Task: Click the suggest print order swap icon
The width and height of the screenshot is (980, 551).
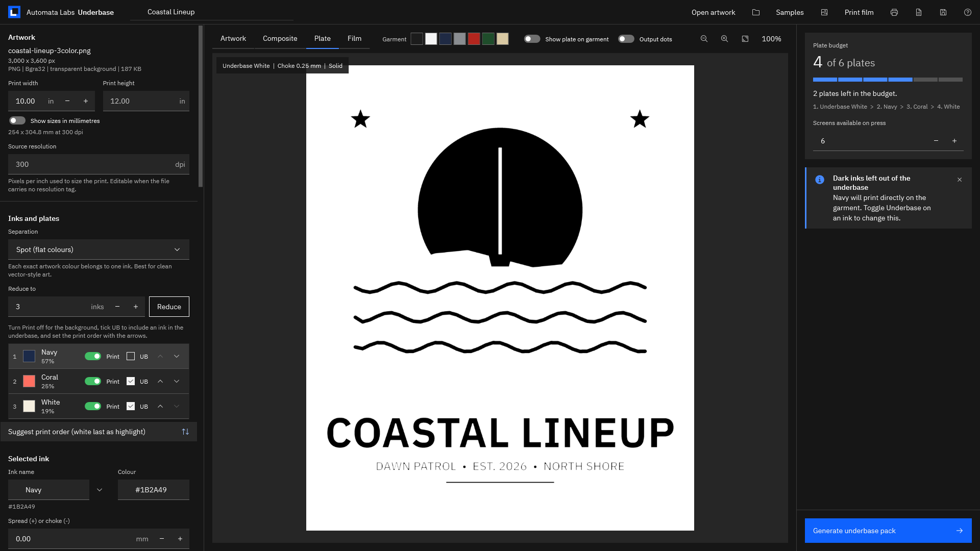Action: [185, 432]
